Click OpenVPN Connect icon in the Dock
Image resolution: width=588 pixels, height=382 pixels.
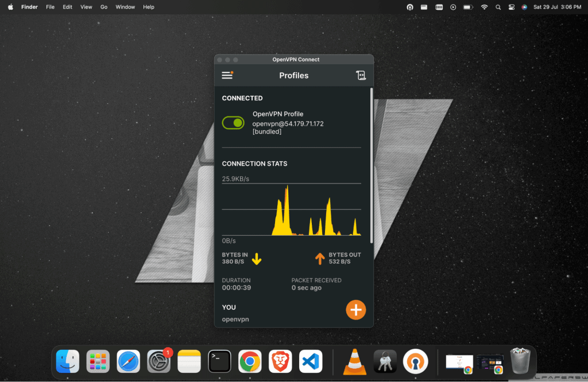[415, 361]
